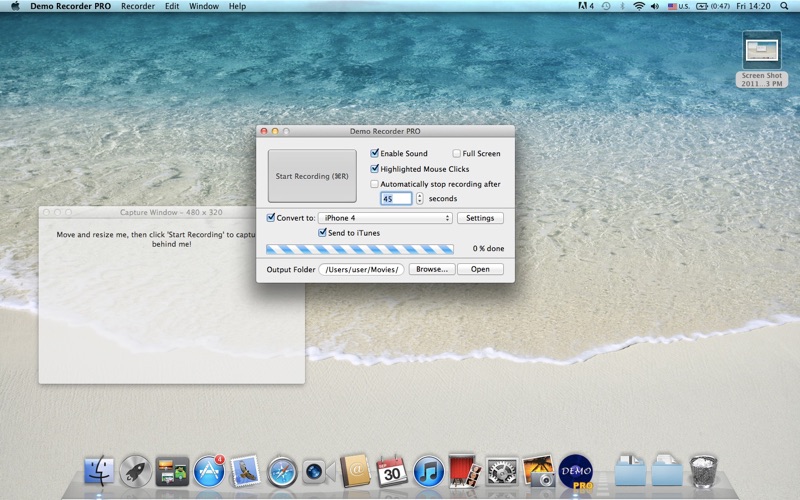Image resolution: width=800 pixels, height=500 pixels.
Task: Open Photo Booth in the Dock
Action: coord(465,471)
